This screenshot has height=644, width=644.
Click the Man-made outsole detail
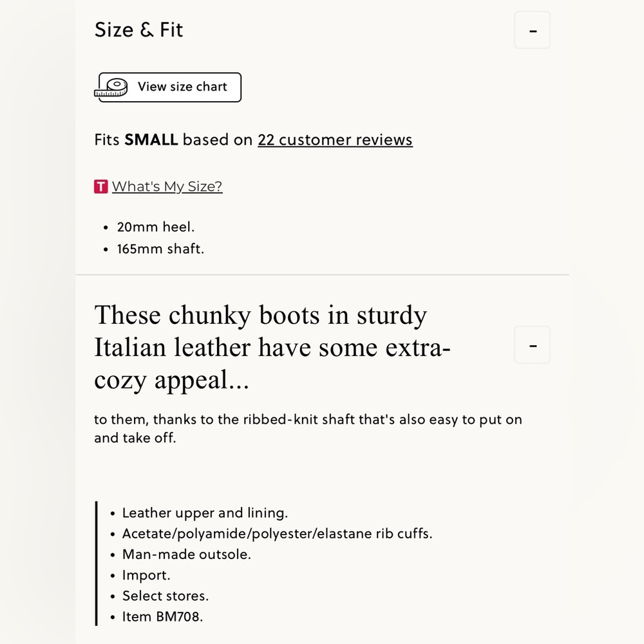click(x=187, y=554)
